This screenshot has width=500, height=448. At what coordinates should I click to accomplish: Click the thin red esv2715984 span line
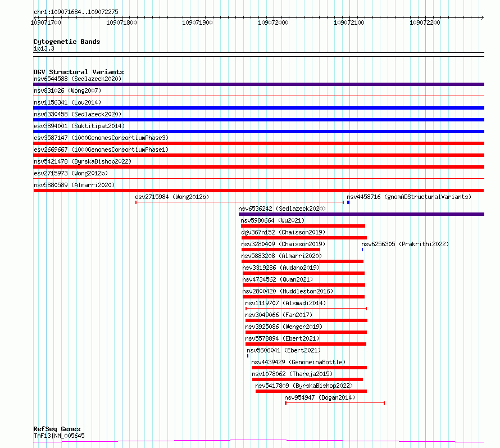239,202
